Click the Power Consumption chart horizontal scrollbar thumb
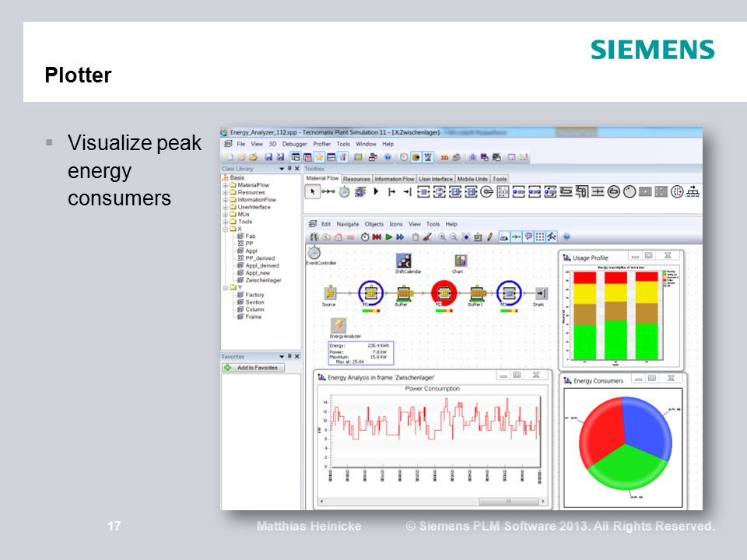Viewport: 747px width, 560px height. pyautogui.click(x=509, y=502)
